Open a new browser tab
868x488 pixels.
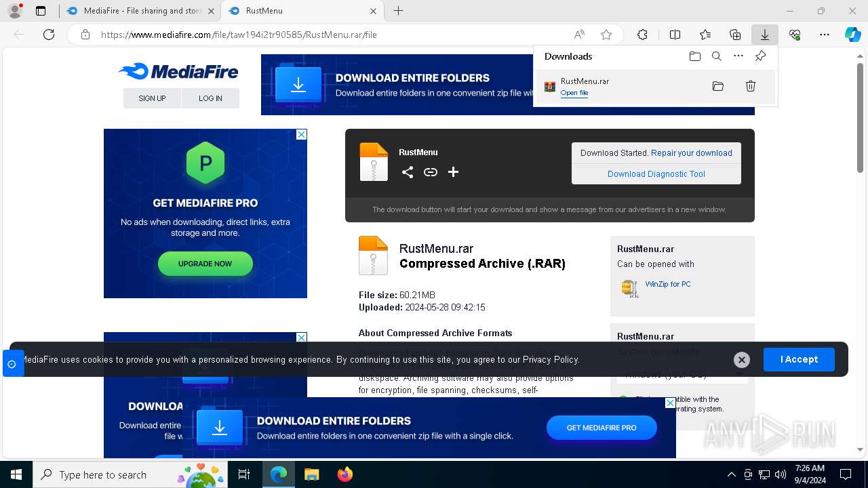[x=399, y=11]
